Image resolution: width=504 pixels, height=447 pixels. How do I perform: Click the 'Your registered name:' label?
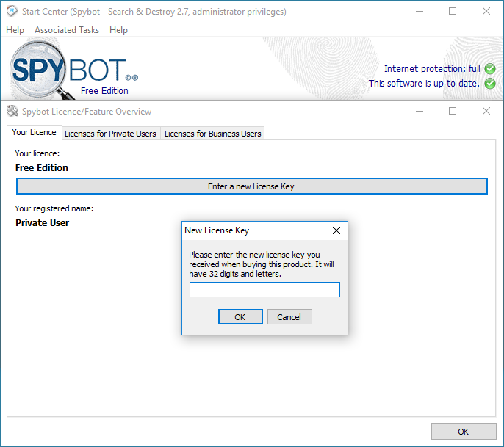coord(54,208)
